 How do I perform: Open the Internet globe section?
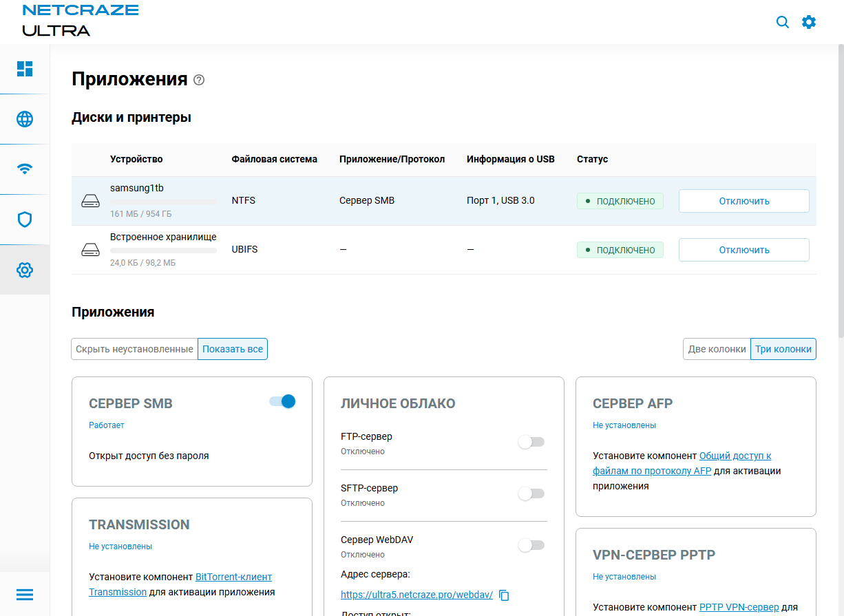pos(25,119)
